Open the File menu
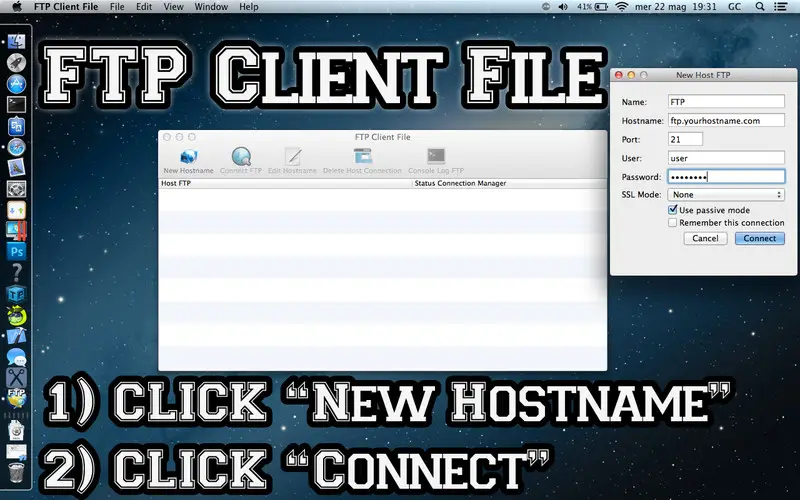Image resolution: width=800 pixels, height=500 pixels. click(117, 7)
